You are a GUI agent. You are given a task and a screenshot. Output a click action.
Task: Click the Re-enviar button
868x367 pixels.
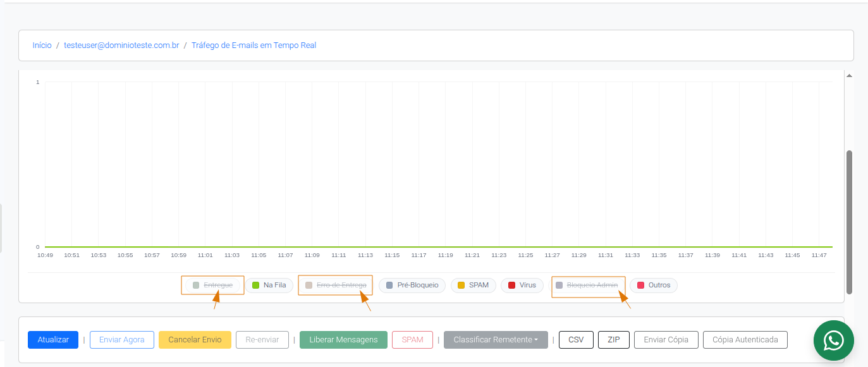[262, 340]
